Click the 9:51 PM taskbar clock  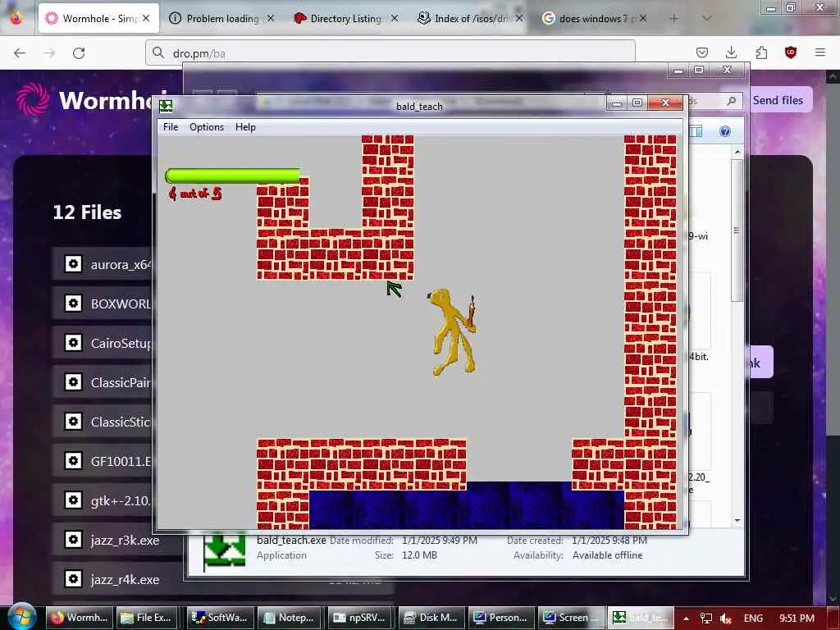click(x=797, y=619)
